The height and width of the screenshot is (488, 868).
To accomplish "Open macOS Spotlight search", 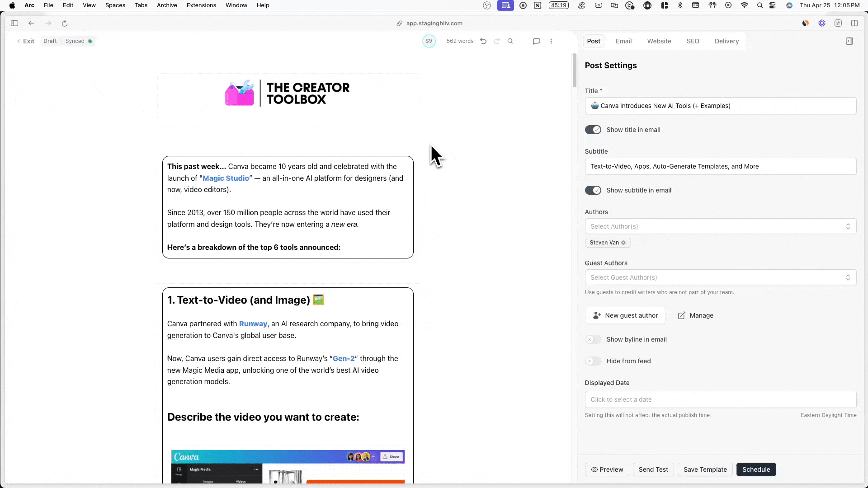I will point(760,5).
